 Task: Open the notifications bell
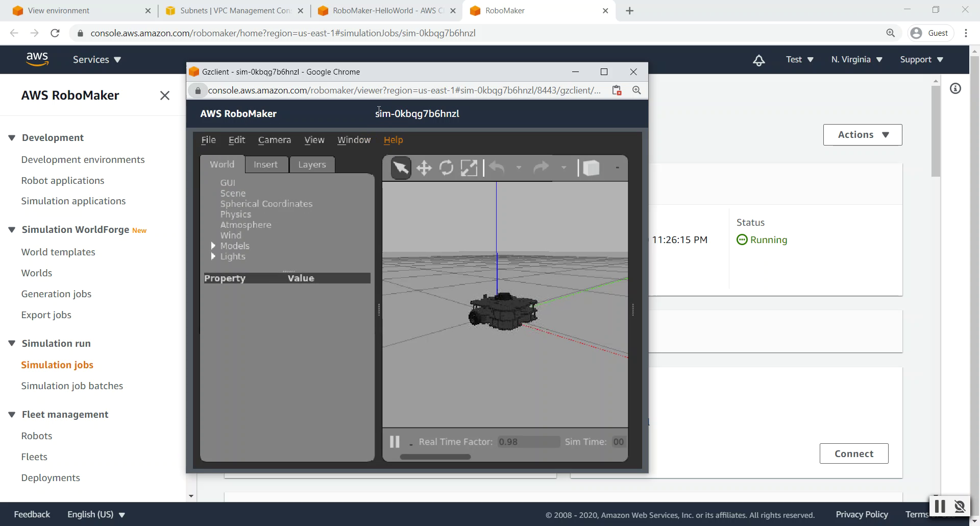pyautogui.click(x=759, y=60)
